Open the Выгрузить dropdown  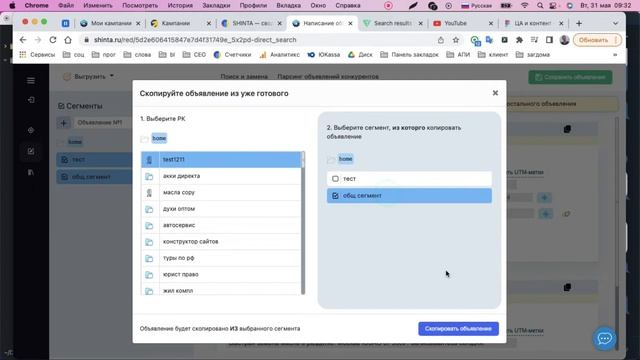click(x=89, y=76)
